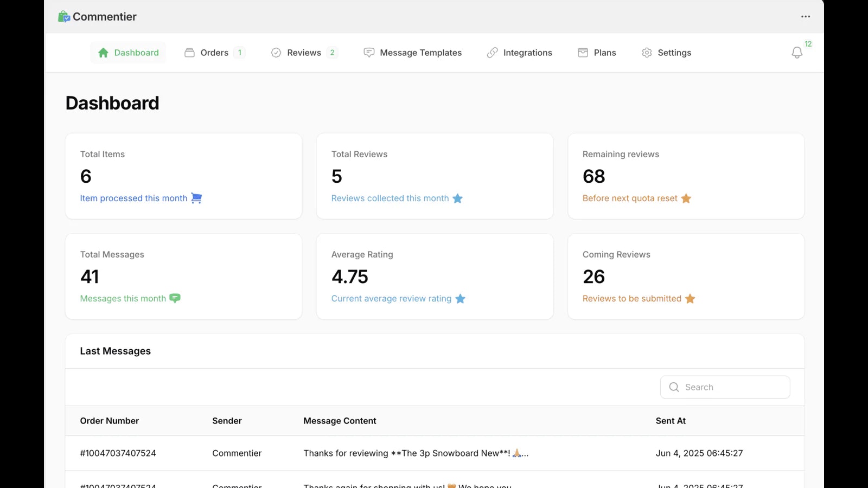The image size is (868, 488).
Task: Click the orange star in Remaining reviews card
Action: point(686,198)
